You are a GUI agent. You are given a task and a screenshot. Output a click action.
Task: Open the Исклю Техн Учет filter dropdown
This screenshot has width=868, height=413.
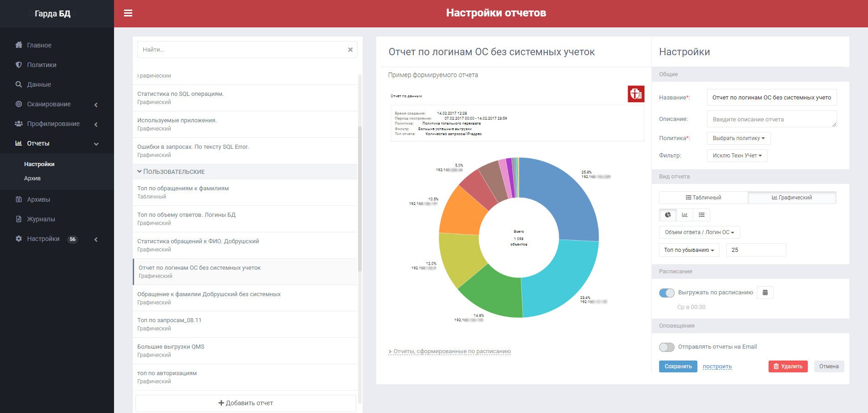point(737,156)
